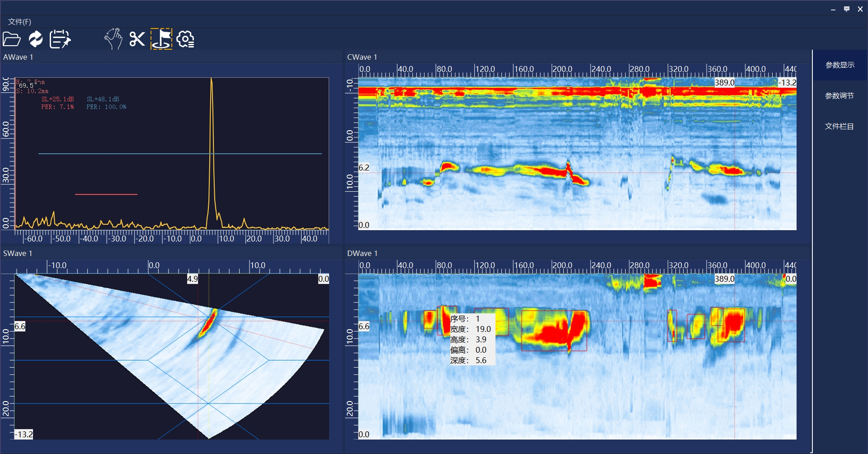Click the circular refresh arrows icon
Viewport: 868px width, 454px height.
[36, 39]
